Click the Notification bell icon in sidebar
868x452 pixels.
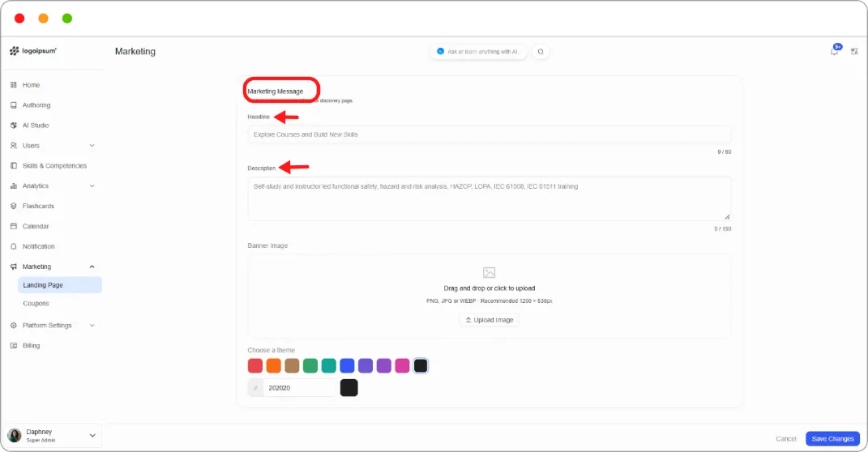click(14, 246)
